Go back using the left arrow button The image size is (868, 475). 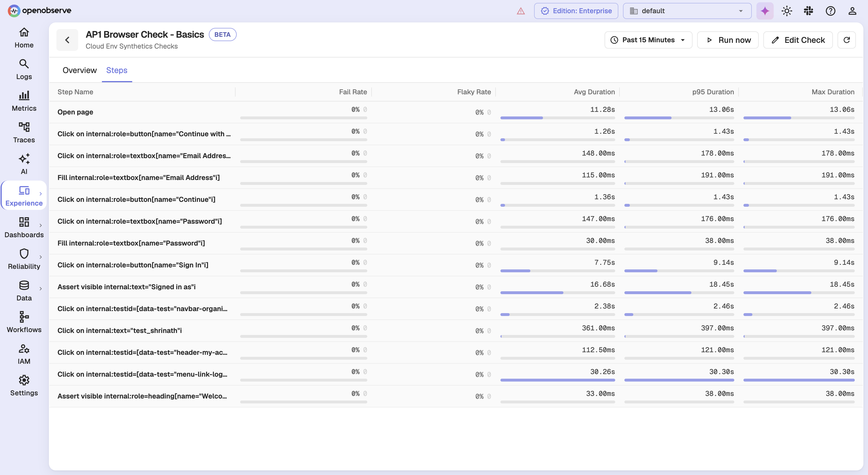click(67, 40)
